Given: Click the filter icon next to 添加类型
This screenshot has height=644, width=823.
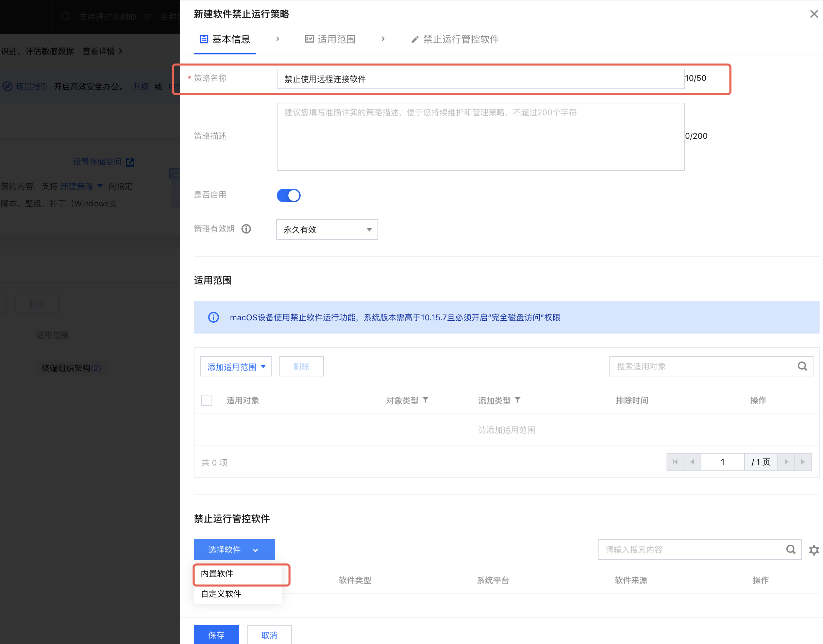Looking at the screenshot, I should [518, 400].
